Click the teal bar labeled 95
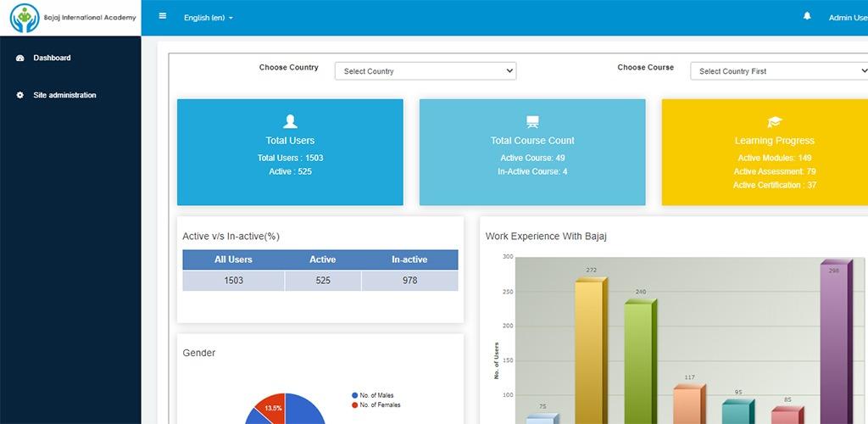The height and width of the screenshot is (424, 868). tap(737, 412)
